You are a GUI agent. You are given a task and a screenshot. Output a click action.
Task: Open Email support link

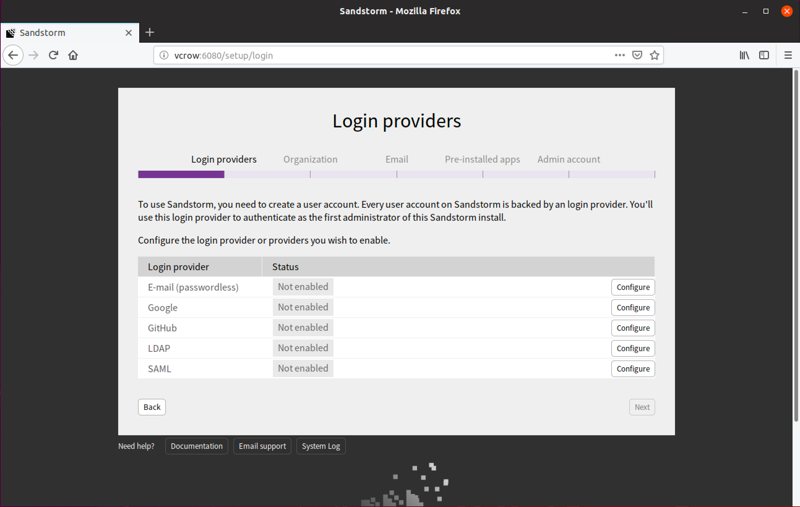click(262, 446)
